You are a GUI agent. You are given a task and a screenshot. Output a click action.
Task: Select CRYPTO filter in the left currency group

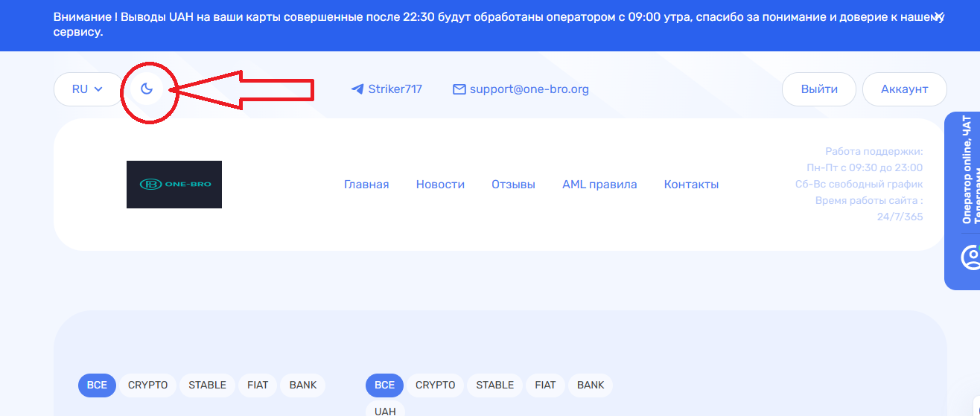[147, 385]
